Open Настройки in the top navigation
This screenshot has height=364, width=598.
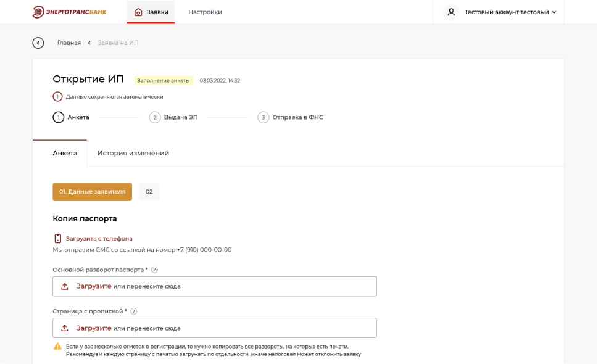(205, 12)
